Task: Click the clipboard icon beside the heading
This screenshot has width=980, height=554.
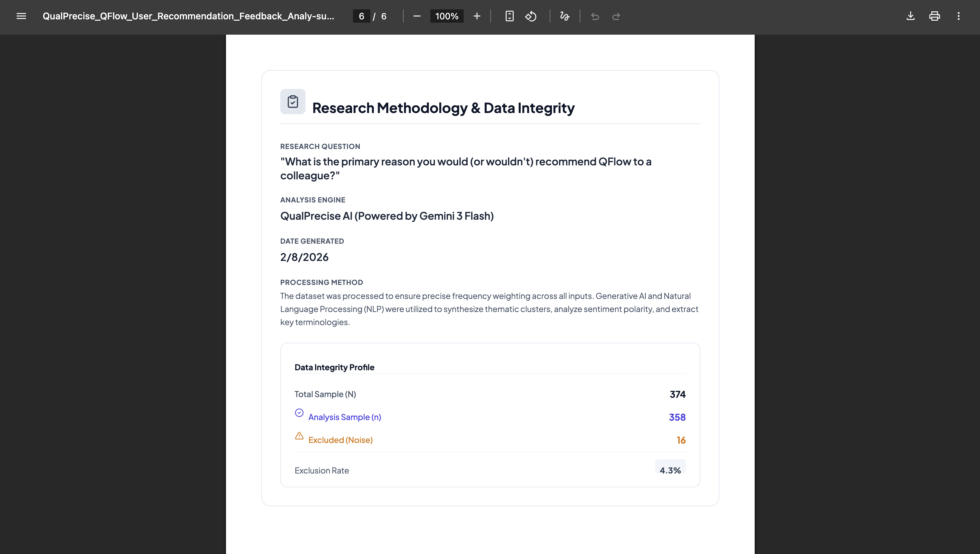Action: [293, 102]
